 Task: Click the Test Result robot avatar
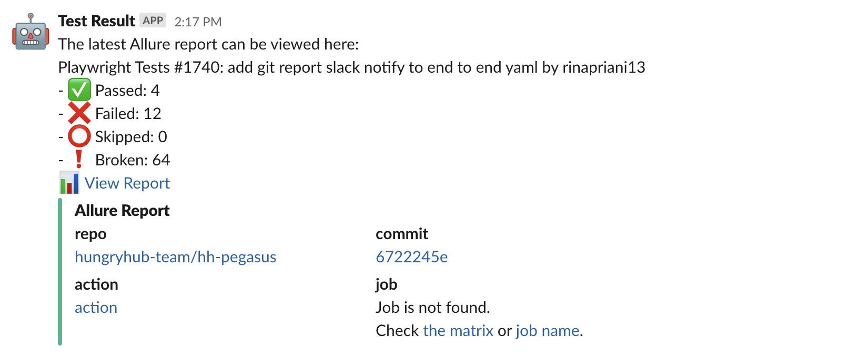coord(31,32)
